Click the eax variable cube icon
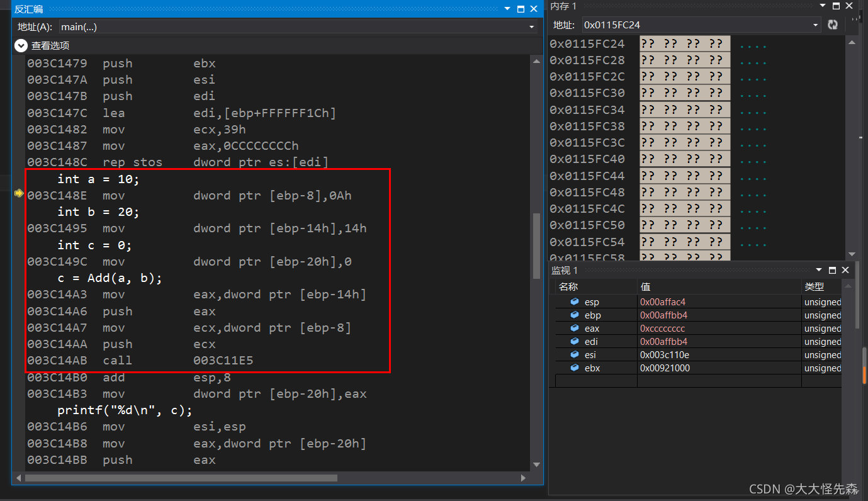Screen dimensions: 868x501 [574, 329]
